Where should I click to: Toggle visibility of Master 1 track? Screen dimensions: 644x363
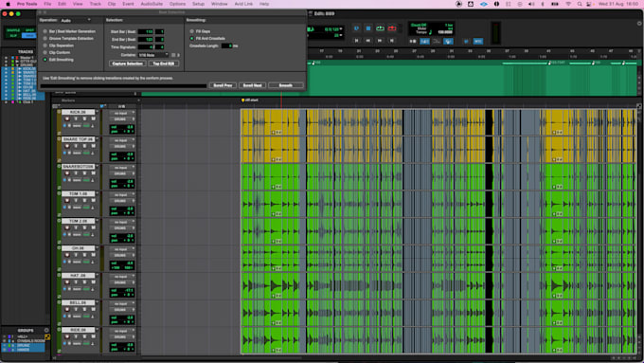6,58
